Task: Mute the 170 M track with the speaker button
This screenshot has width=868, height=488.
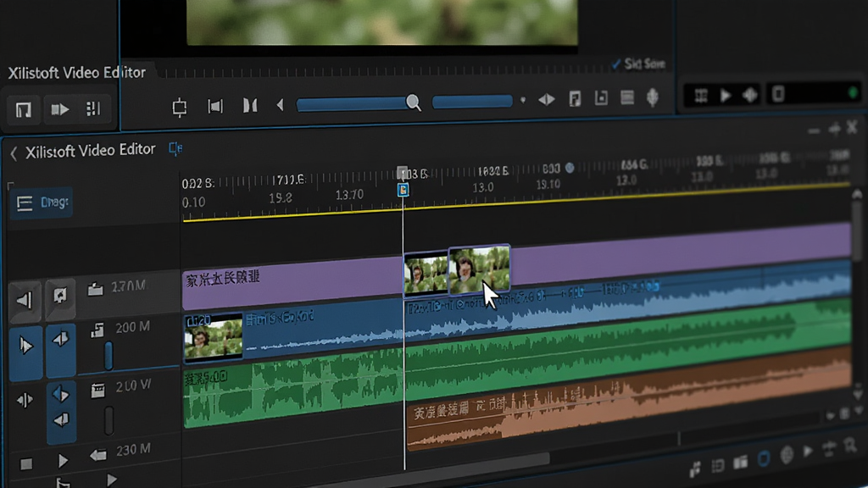Action: 25,301
